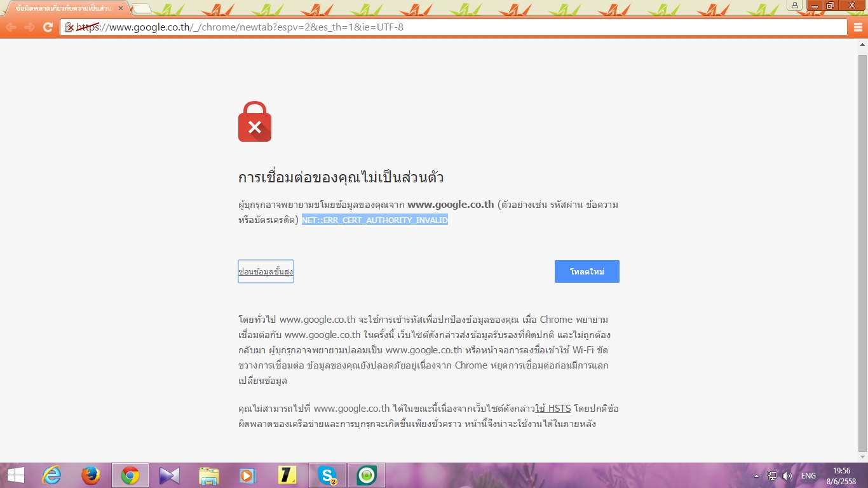Screen dimensions: 868x488
Task: Go back using the browser back arrow
Action: tap(11, 27)
